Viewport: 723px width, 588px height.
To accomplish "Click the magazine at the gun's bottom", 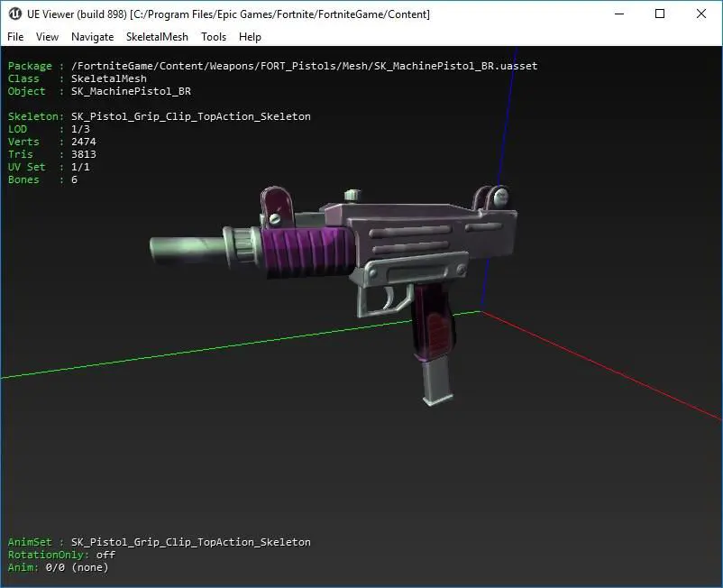I will 437,381.
